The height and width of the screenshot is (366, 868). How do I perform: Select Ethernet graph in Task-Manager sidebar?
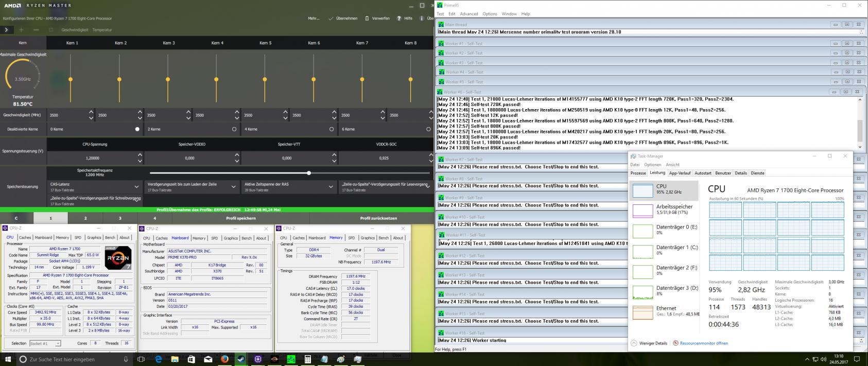[664, 312]
